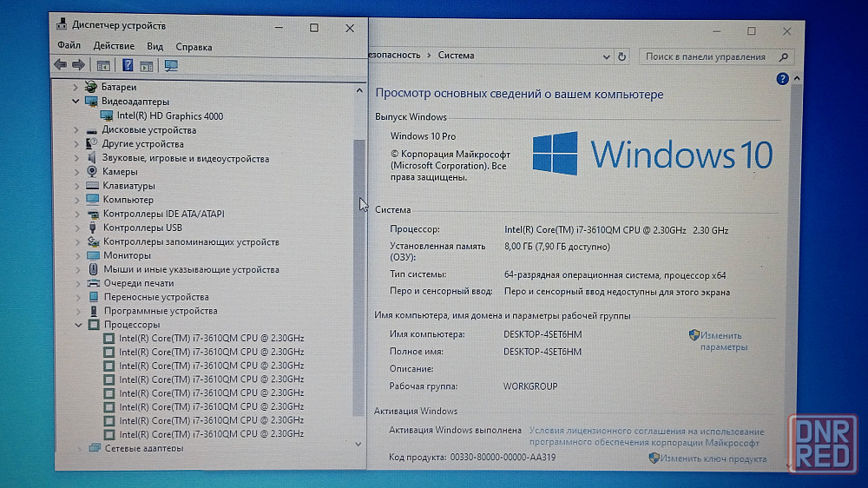Scan for hardware changes monitor icon

point(171,66)
